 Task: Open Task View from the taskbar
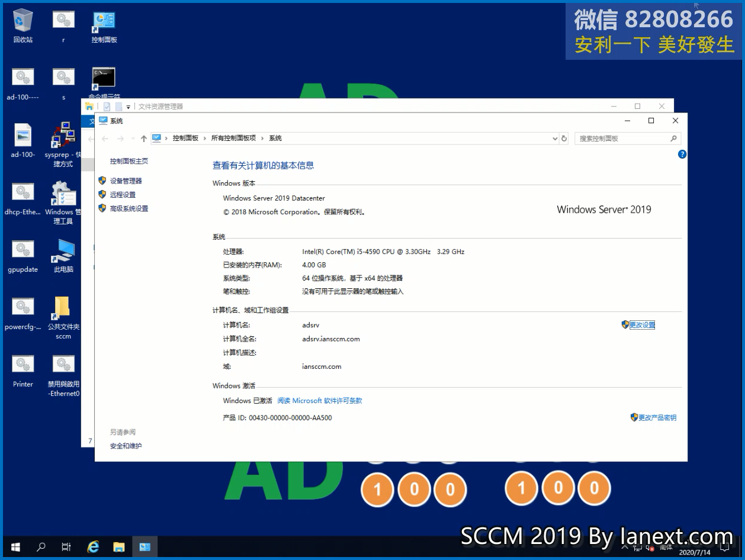[66, 547]
